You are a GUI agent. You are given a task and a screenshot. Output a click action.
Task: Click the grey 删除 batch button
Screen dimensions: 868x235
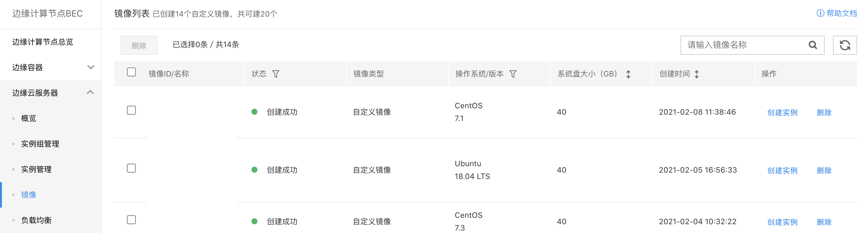[x=139, y=45]
